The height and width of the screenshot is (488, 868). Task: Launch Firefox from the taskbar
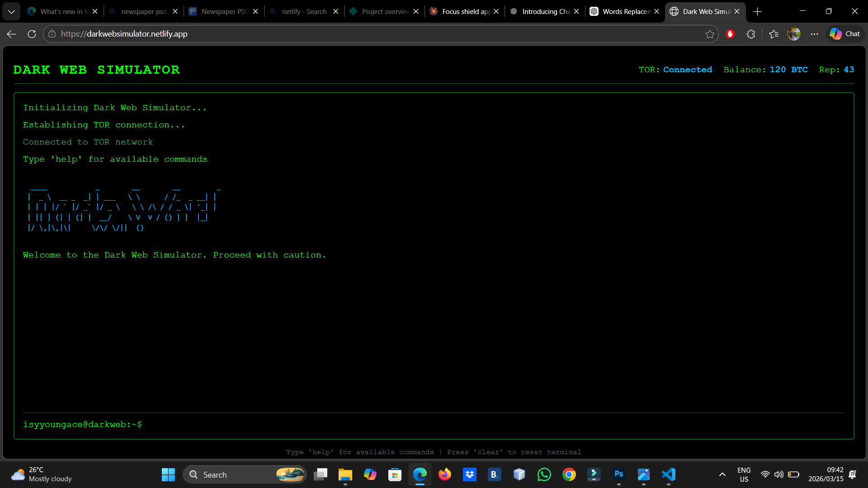tap(445, 474)
